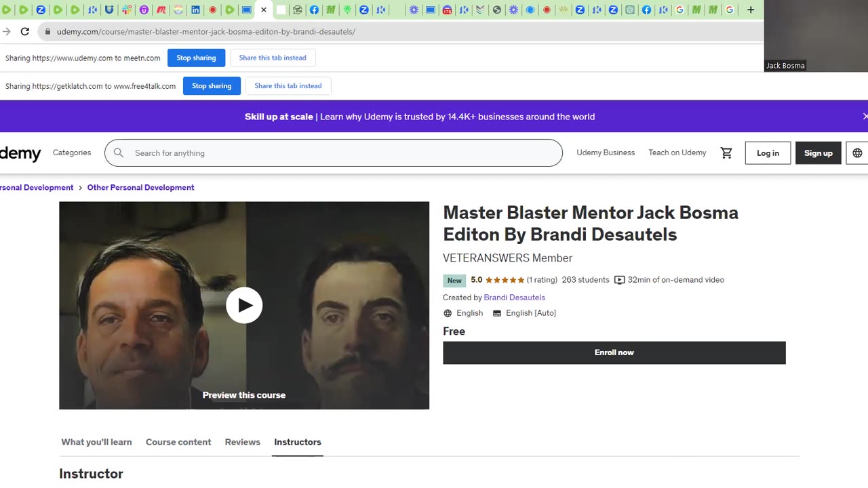Open the Slack browser tab

pyautogui.click(x=127, y=10)
